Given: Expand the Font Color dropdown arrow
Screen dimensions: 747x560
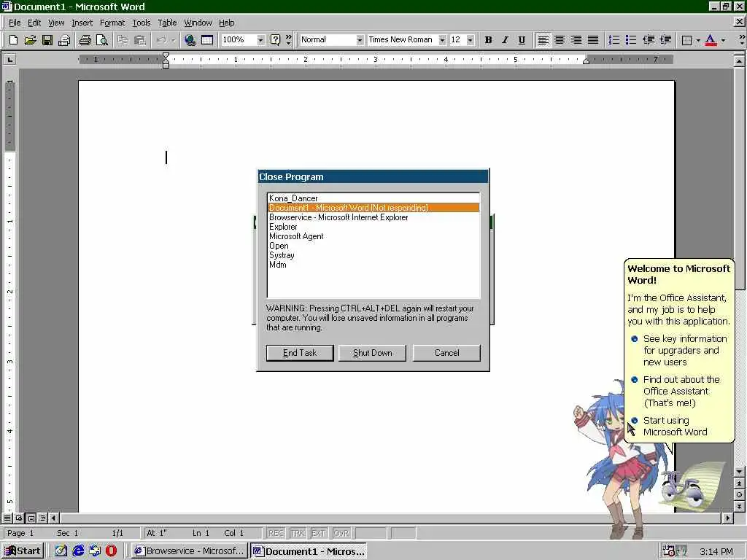Looking at the screenshot, I should pyautogui.click(x=723, y=40).
